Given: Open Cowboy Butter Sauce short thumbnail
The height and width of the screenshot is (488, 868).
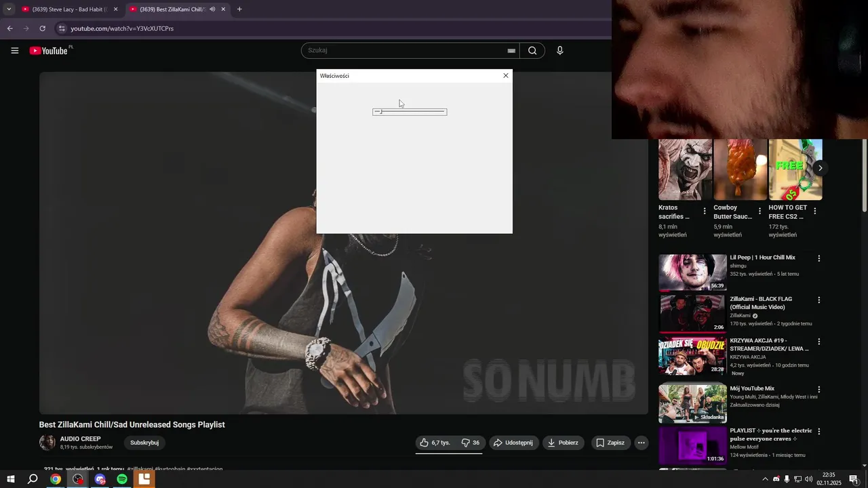Looking at the screenshot, I should click(x=740, y=169).
